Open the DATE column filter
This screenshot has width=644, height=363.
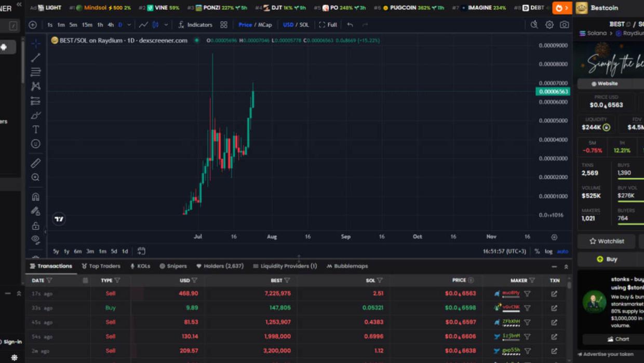click(x=49, y=280)
